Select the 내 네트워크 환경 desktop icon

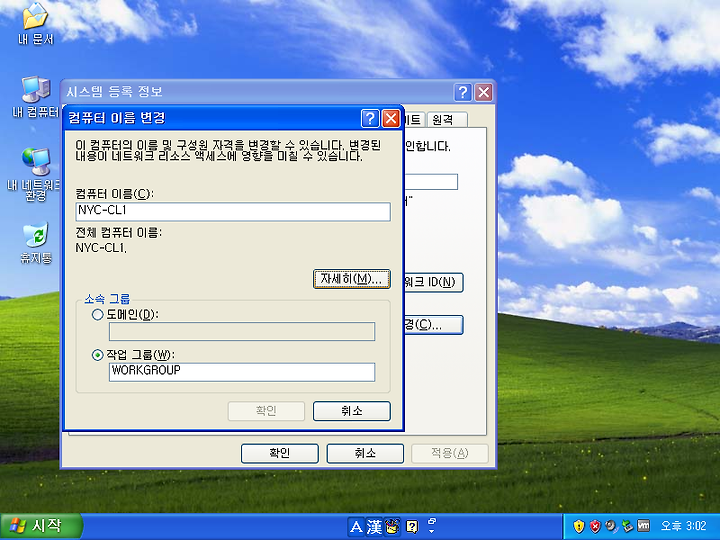pyautogui.click(x=35, y=174)
